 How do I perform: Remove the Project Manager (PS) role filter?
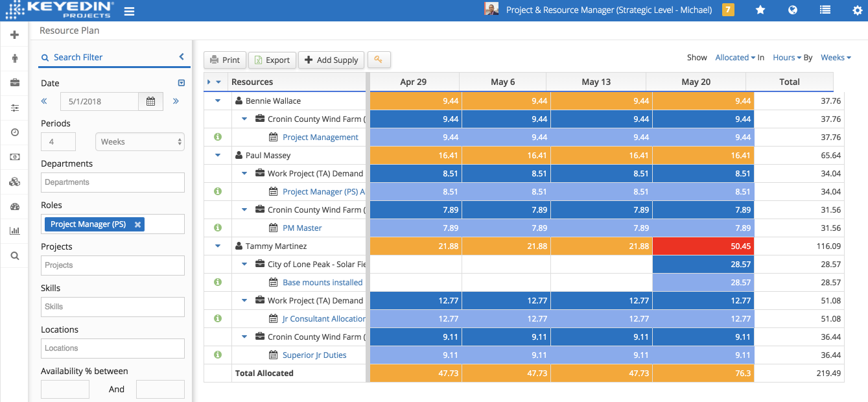(x=137, y=224)
